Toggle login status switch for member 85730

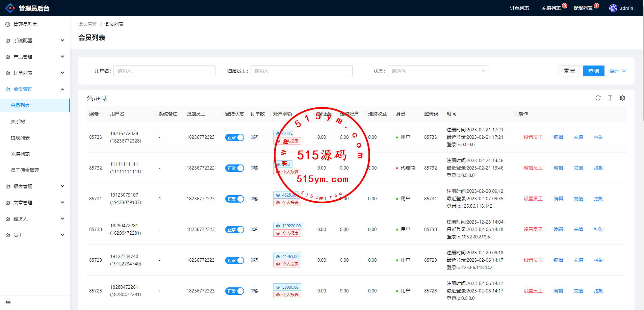tap(234, 230)
